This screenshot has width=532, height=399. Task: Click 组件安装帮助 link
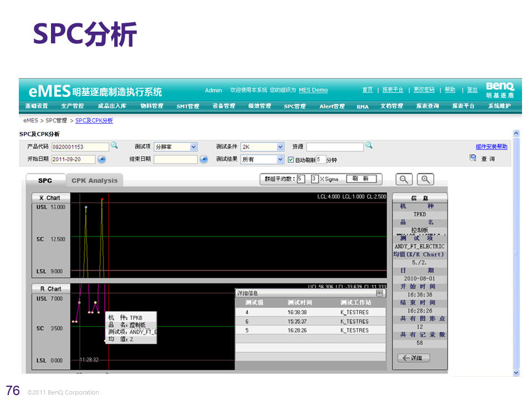coord(492,146)
